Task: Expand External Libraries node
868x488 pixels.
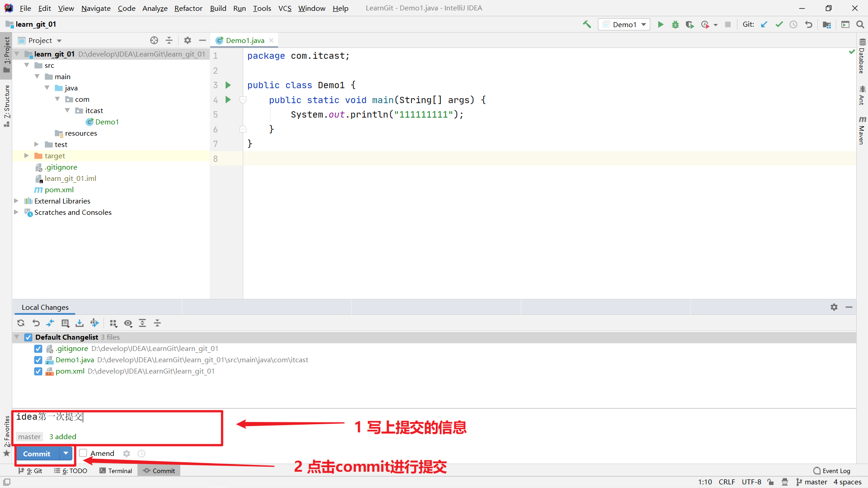Action: coord(16,201)
